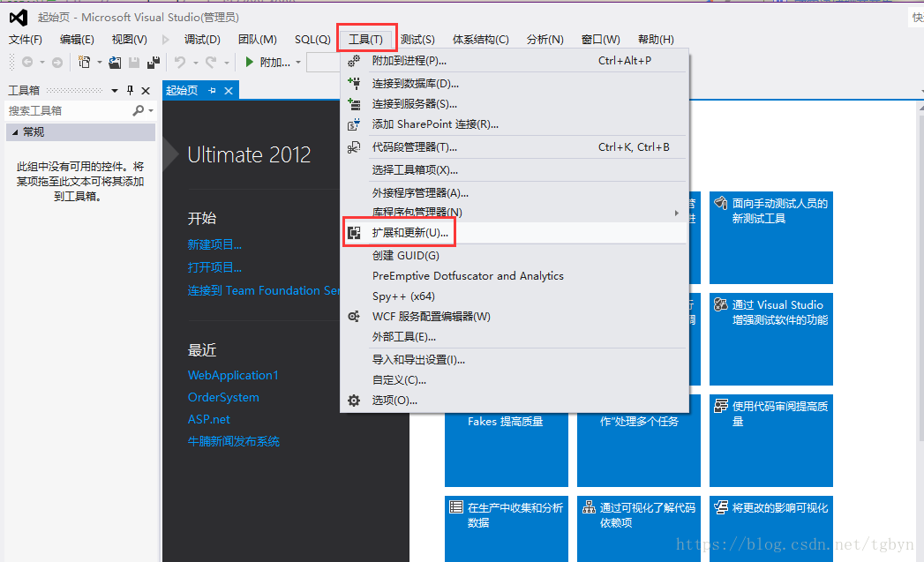
Task: Collapse the 常规 toolbox group
Action: 15,132
